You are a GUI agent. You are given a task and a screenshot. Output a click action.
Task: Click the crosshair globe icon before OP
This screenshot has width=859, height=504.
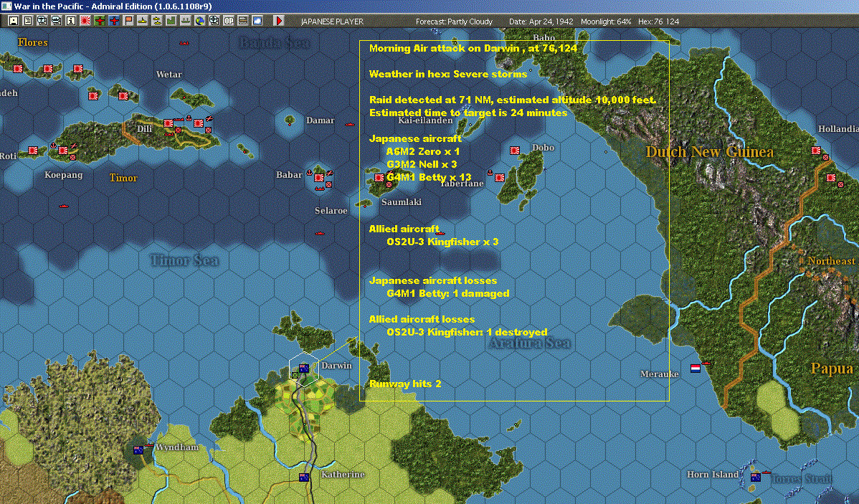point(214,21)
